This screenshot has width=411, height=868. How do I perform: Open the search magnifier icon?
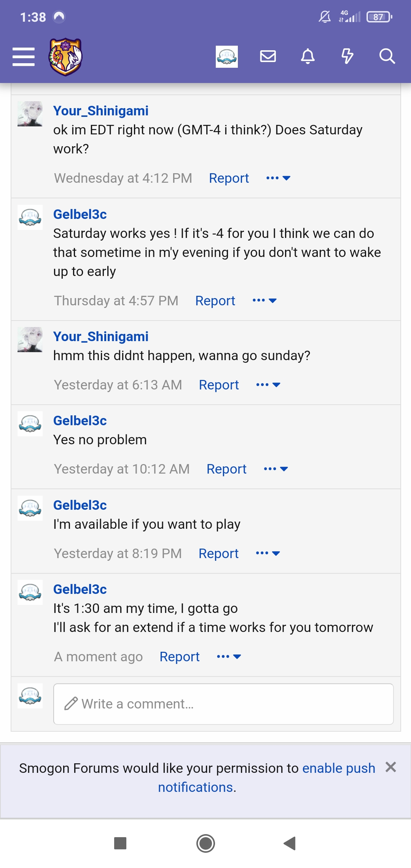(387, 57)
